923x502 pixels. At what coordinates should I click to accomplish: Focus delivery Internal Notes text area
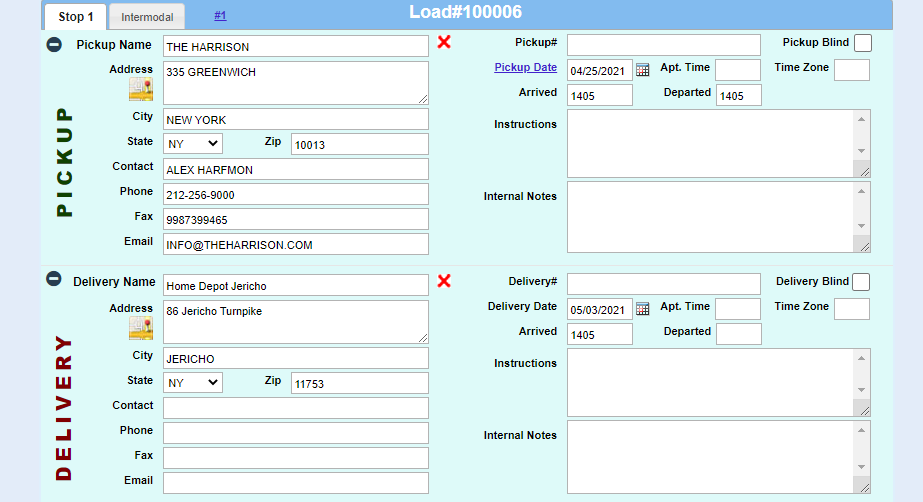tap(719, 457)
